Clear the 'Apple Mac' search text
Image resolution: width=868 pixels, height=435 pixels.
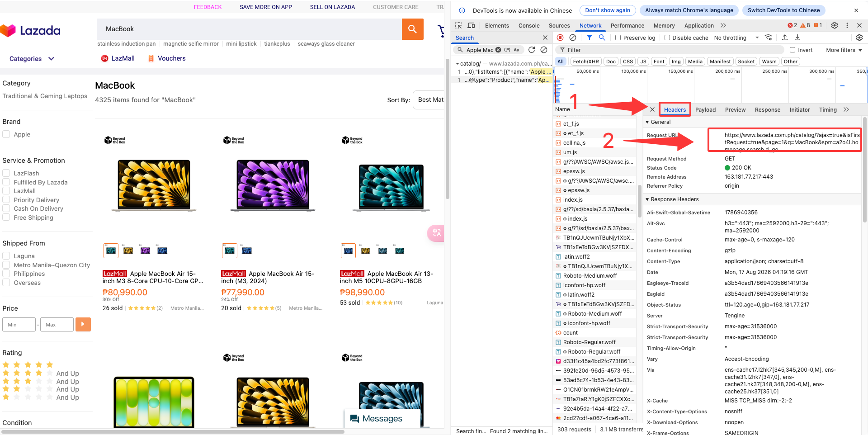[498, 50]
